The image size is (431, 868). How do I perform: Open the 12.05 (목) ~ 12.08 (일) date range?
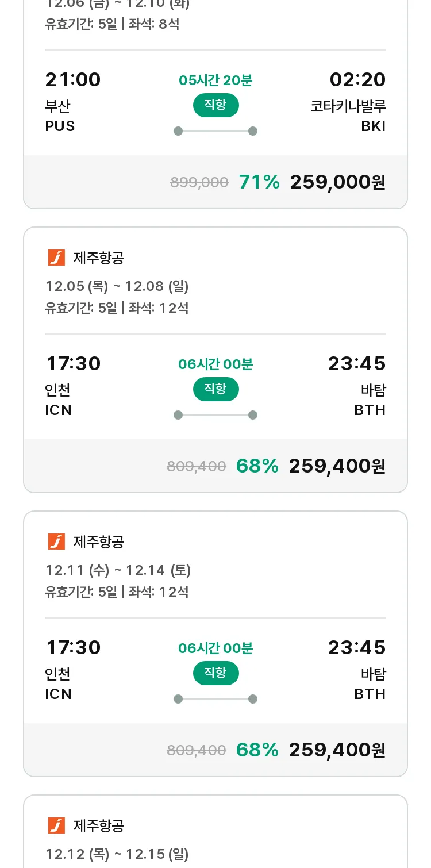coord(117,286)
